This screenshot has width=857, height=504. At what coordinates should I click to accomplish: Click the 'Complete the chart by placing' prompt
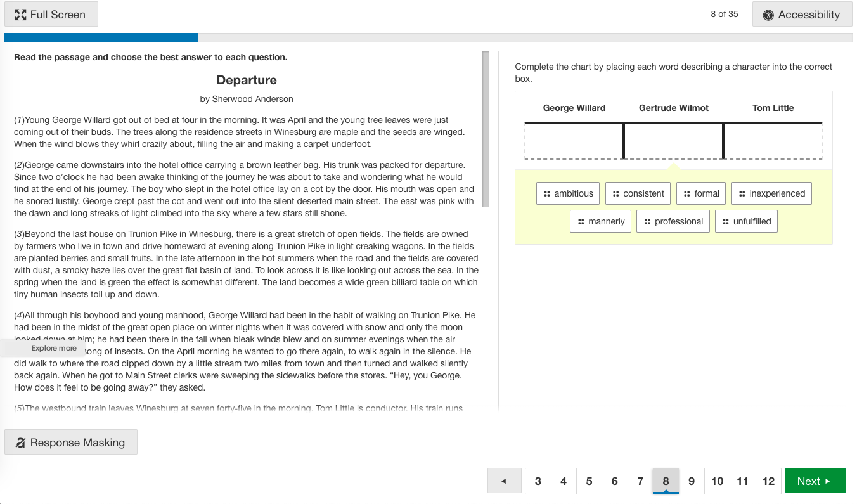tap(674, 72)
